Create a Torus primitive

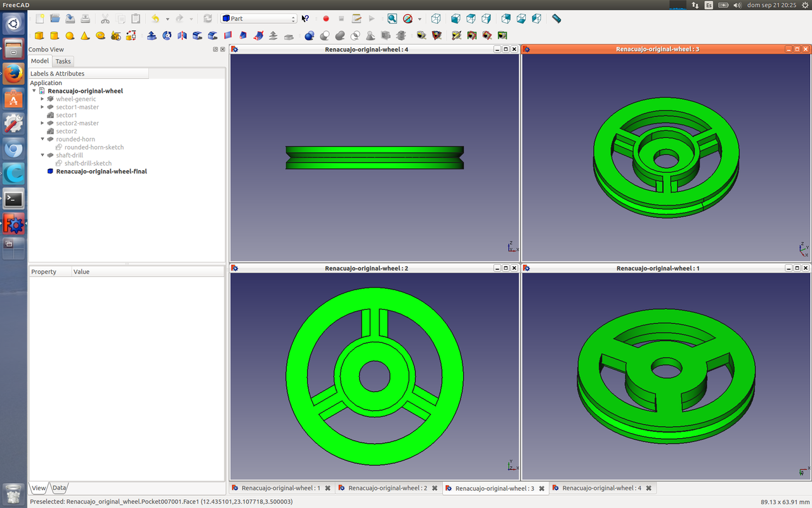point(100,36)
